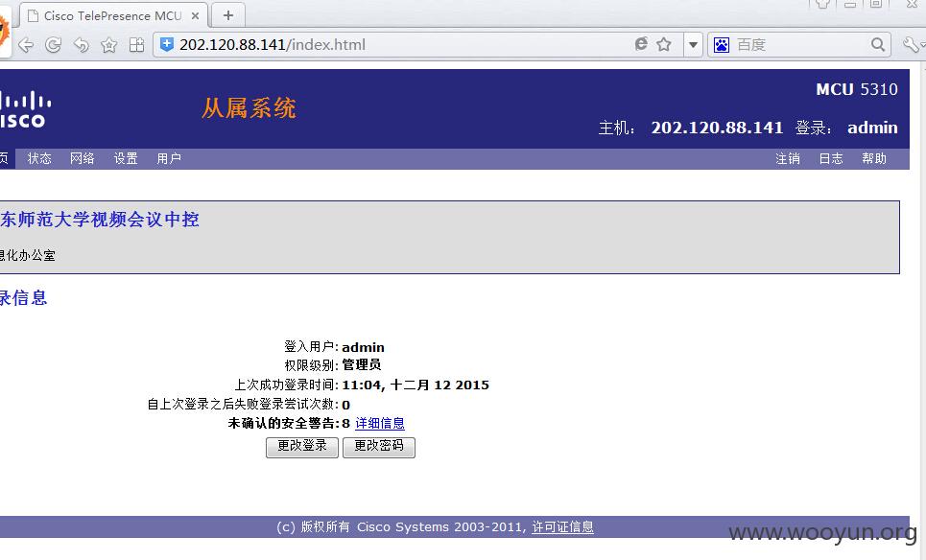The height and width of the screenshot is (560, 926).
Task: Open the 许可证信息 license link in footer
Action: (x=563, y=527)
